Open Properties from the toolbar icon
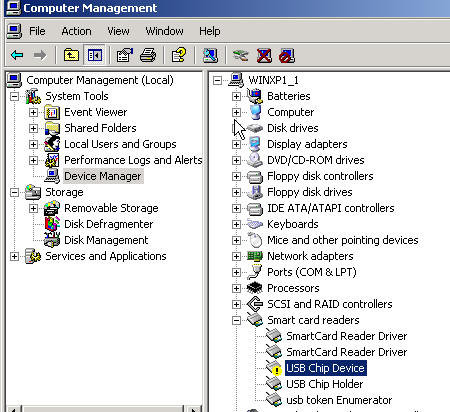450x412 pixels. [x=124, y=55]
